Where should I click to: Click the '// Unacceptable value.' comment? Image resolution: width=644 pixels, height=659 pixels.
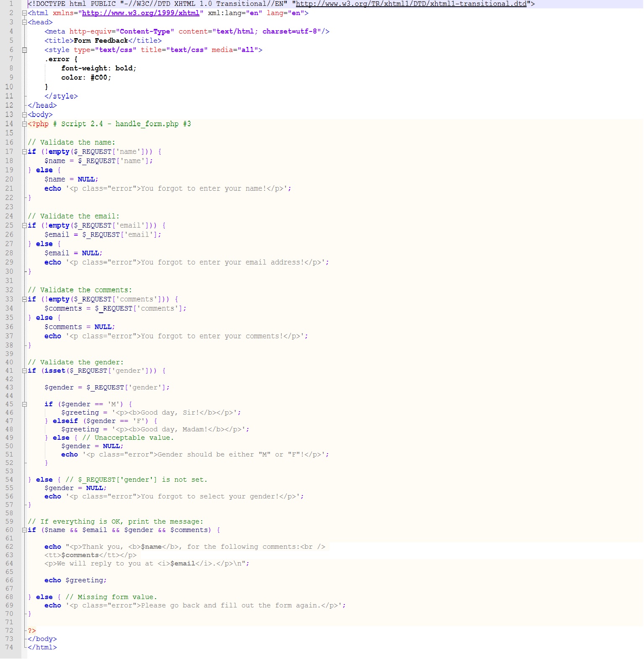[128, 438]
